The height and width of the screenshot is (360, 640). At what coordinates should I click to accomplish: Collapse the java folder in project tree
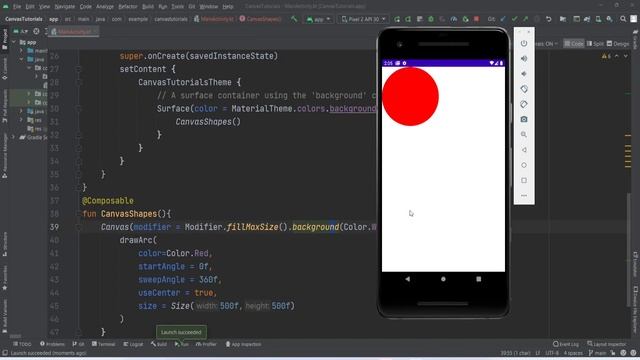[21, 59]
